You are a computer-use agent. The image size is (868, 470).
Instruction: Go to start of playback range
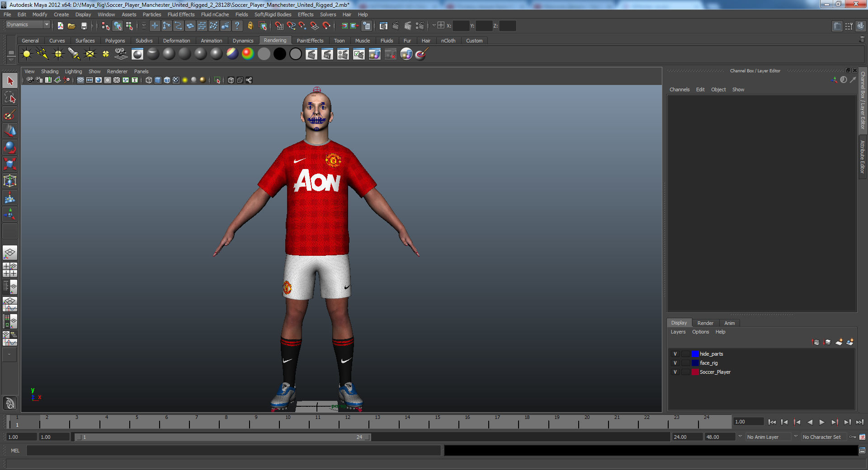pyautogui.click(x=772, y=422)
